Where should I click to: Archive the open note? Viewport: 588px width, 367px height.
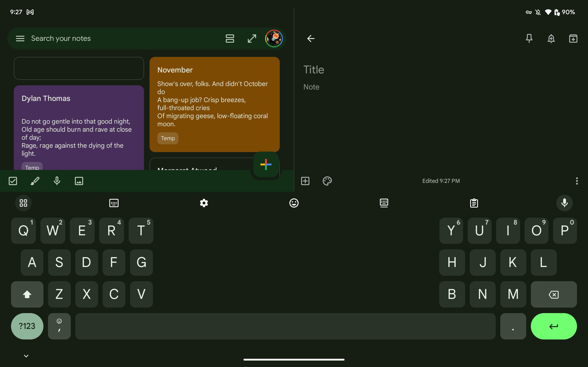(x=573, y=38)
